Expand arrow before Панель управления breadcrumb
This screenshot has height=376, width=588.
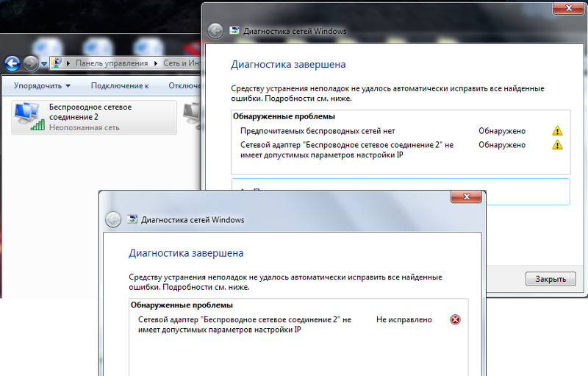68,63
